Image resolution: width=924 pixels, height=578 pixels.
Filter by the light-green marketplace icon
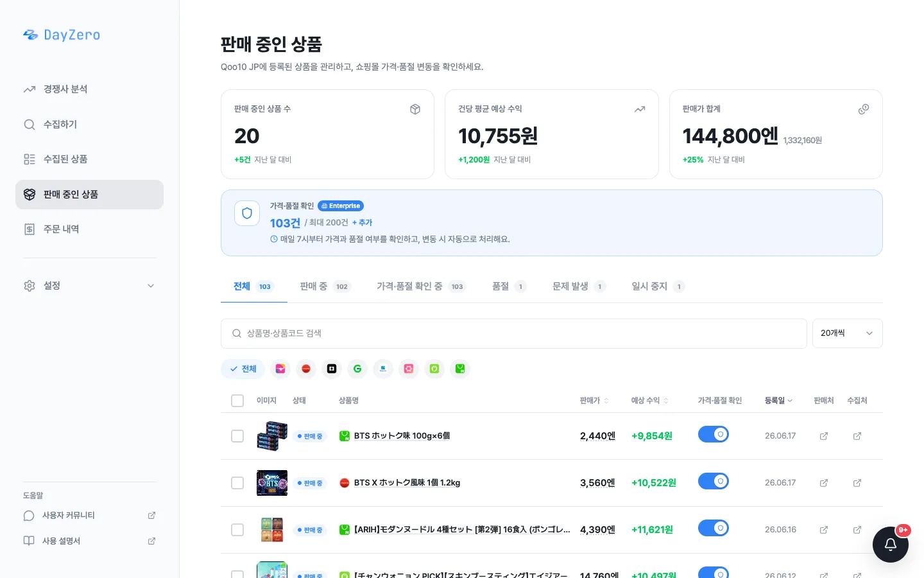coord(434,369)
